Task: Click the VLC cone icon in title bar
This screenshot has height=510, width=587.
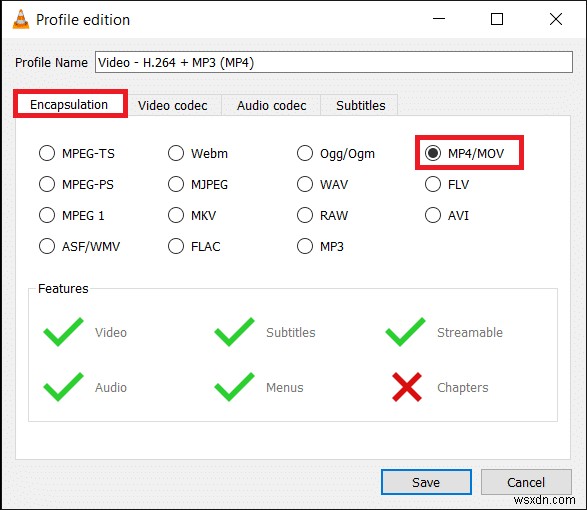Action: click(x=21, y=19)
